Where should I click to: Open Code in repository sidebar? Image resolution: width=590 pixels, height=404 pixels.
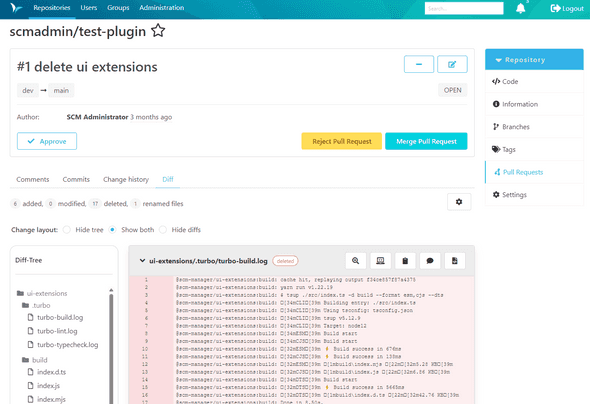(534, 82)
